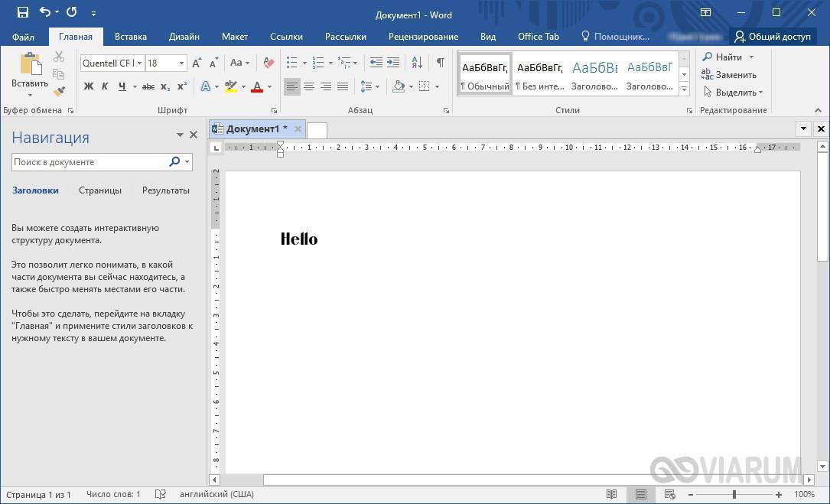This screenshot has width=830, height=504.
Task: Apply a bulleted list
Action: coord(291,63)
